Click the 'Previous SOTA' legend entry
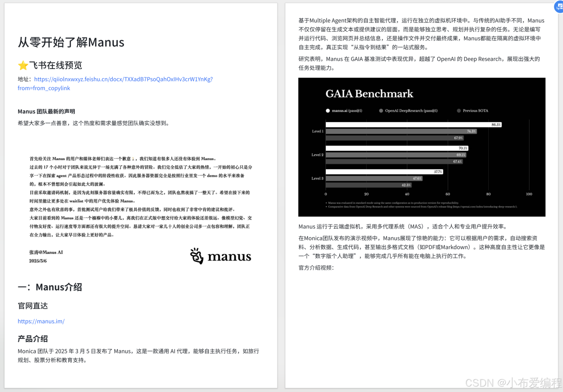 tap(473, 111)
